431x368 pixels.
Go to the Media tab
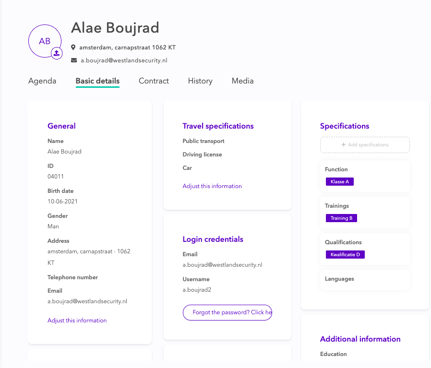[243, 81]
